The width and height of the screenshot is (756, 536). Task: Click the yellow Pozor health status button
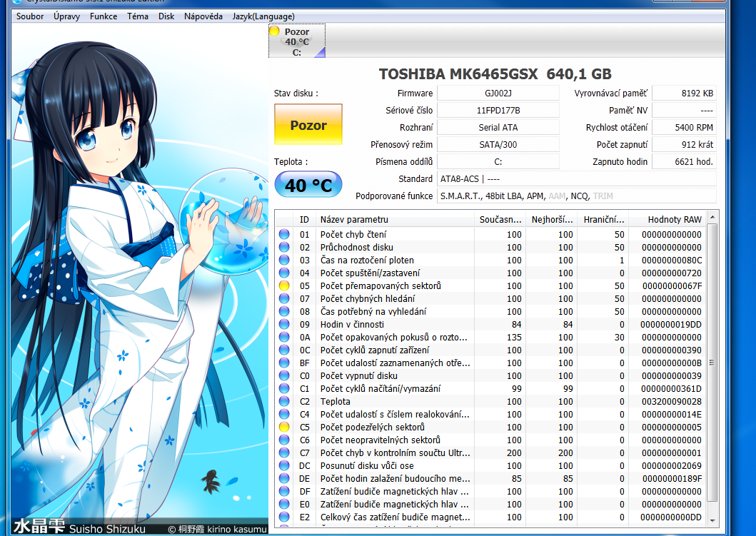click(x=308, y=125)
